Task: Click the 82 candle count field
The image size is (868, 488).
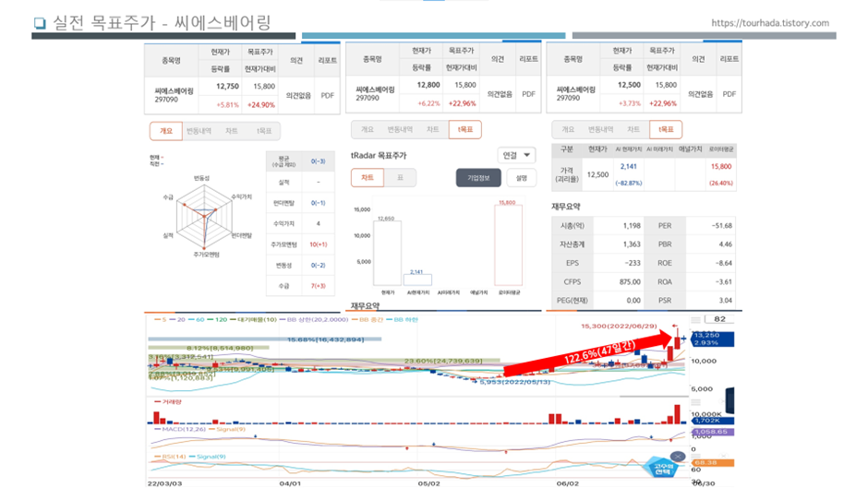Action: click(x=719, y=319)
